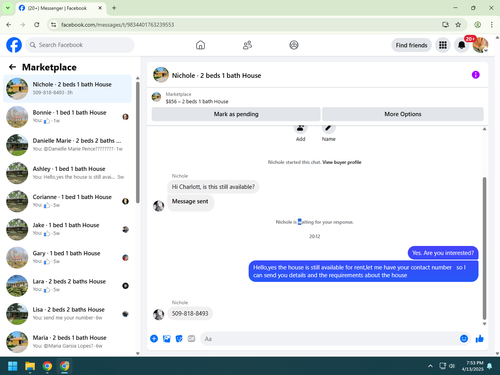
Task: Open the Maria 2 beds 1 bath House conversation
Action: [67, 342]
